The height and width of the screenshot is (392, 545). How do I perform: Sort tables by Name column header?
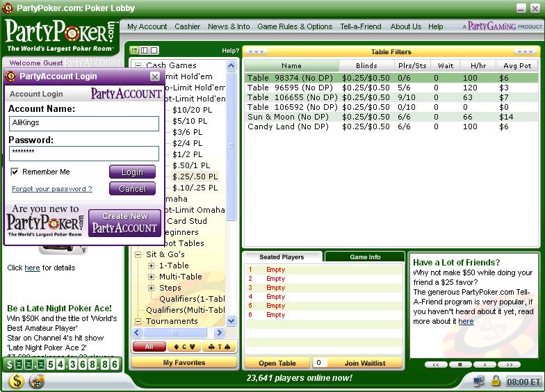(x=292, y=65)
